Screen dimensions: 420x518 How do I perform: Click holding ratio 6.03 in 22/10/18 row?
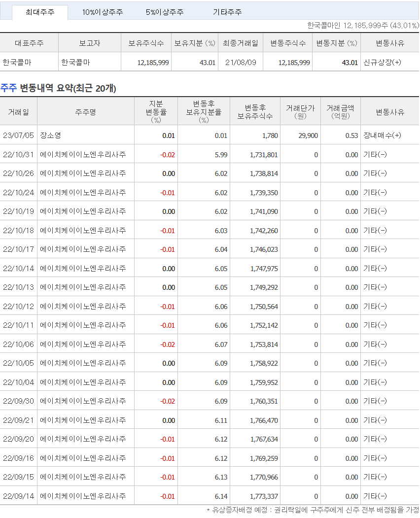(221, 231)
